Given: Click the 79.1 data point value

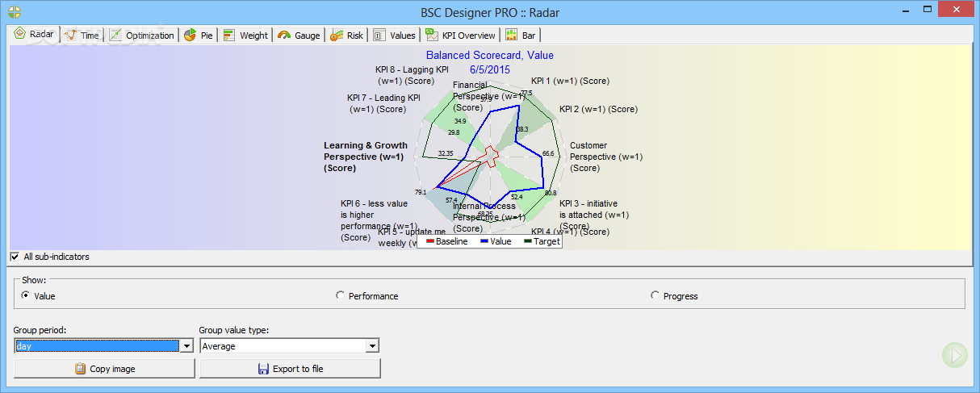Looking at the screenshot, I should coord(421,192).
